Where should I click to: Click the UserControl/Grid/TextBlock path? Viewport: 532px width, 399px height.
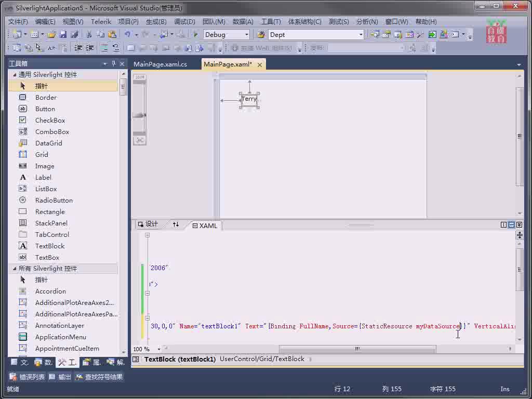(x=262, y=359)
